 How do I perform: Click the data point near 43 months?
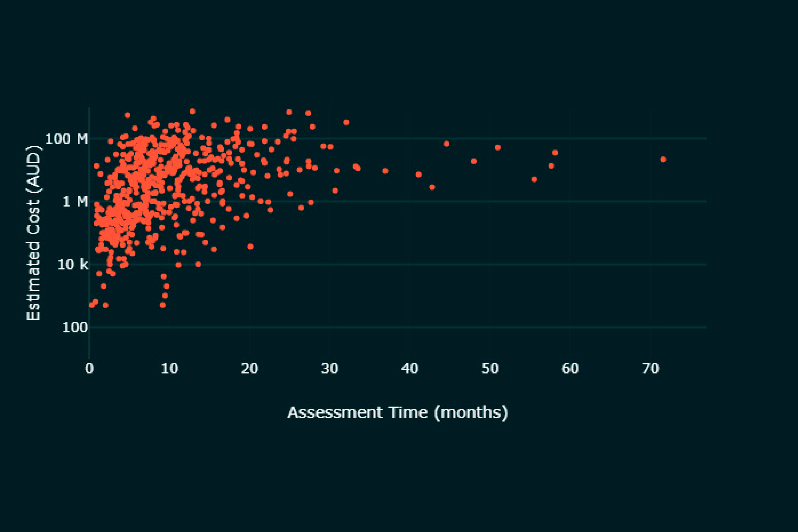(432, 187)
